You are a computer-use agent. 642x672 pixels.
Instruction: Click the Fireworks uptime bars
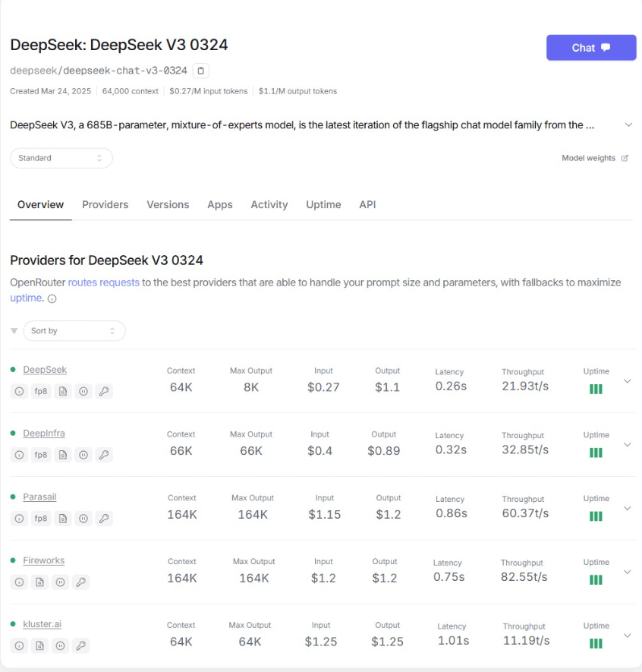coord(596,580)
